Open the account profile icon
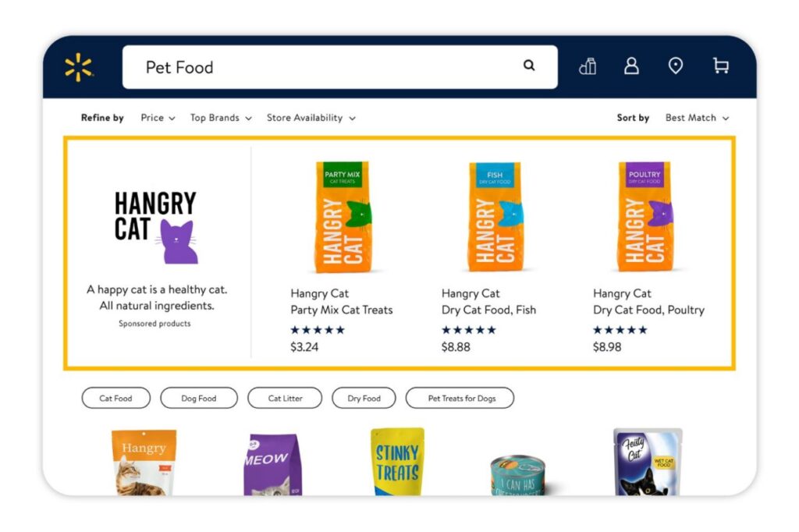Screen dimensions: 799x532 pos(631,66)
